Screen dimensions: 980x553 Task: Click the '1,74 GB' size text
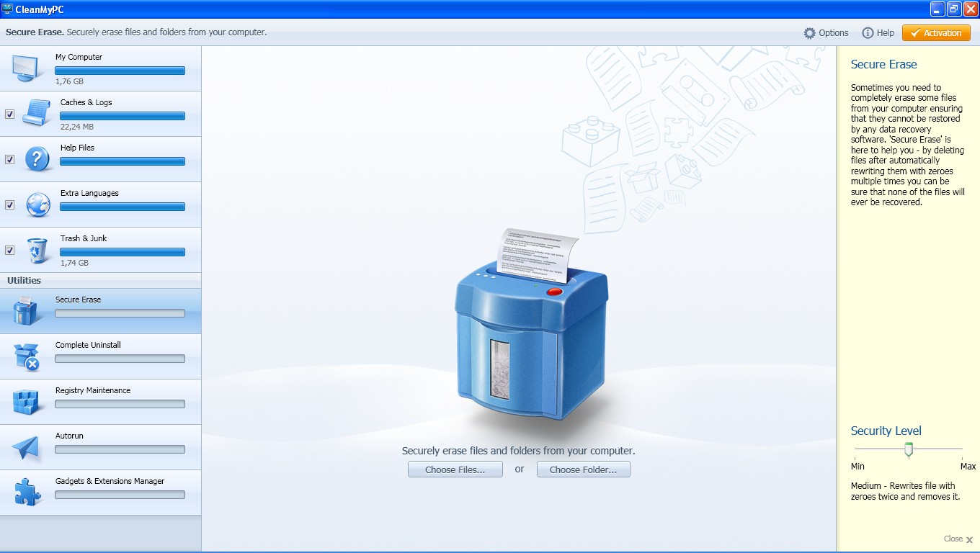tap(74, 263)
